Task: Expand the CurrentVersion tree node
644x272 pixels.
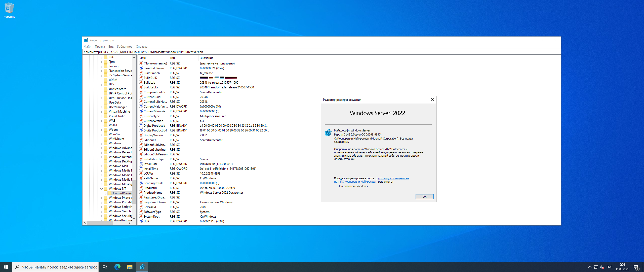Action: coord(106,193)
